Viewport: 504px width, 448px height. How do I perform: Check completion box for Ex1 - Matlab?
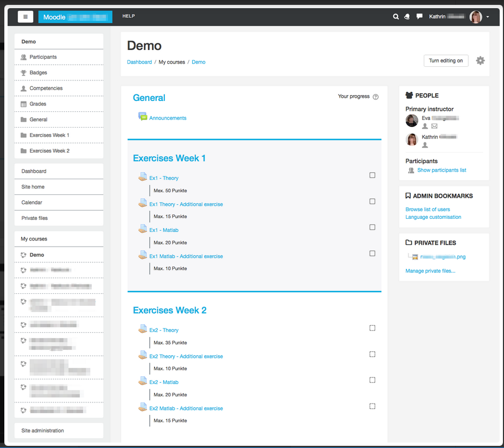372,228
